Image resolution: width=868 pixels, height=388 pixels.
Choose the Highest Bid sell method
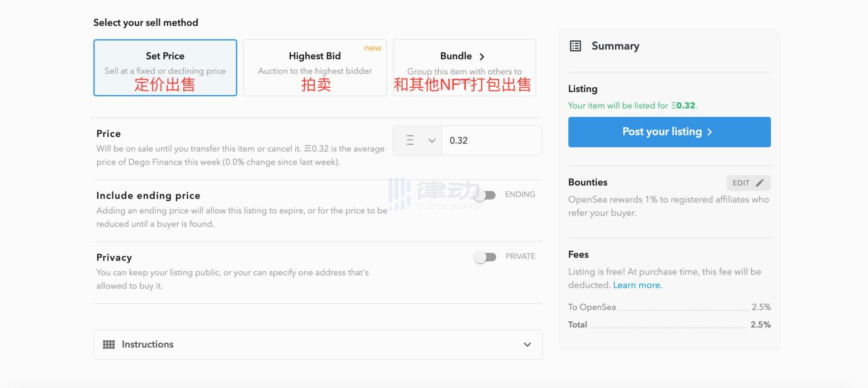click(315, 67)
